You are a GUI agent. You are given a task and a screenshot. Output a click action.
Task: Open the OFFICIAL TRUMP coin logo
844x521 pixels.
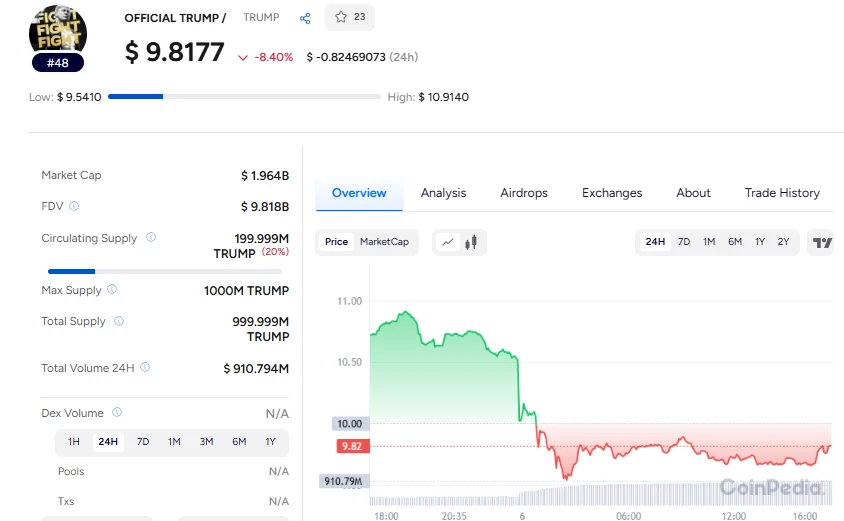[x=58, y=31]
